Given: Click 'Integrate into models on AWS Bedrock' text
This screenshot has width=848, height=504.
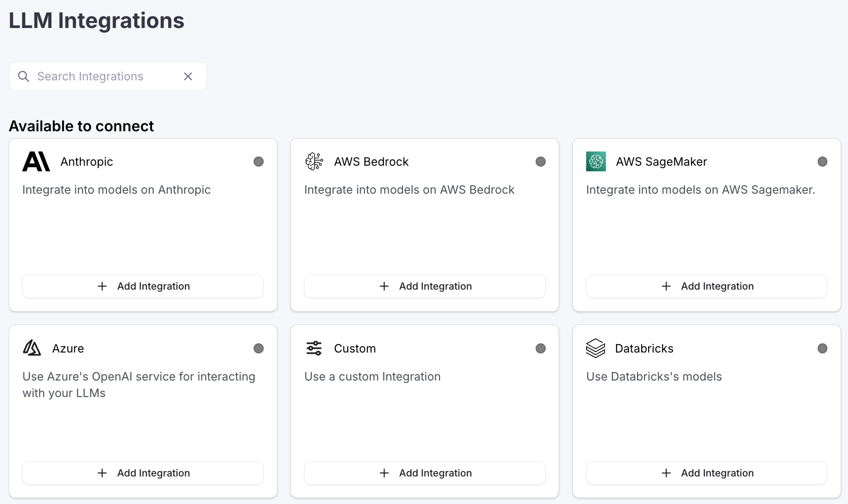Looking at the screenshot, I should [409, 190].
